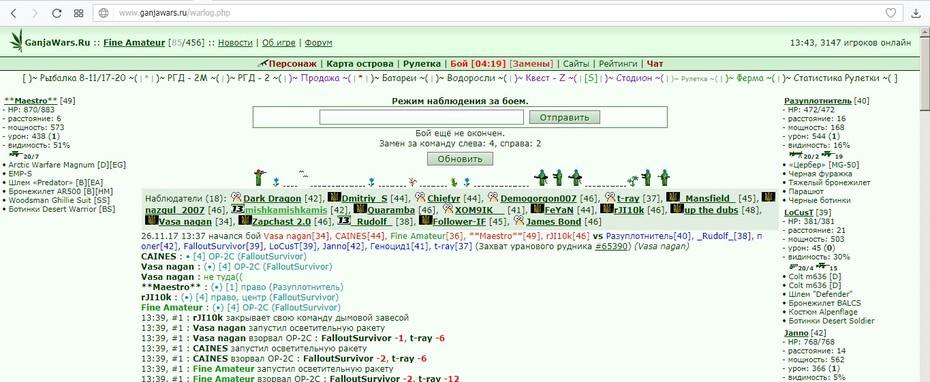Open the Стадион quick link

tap(634, 78)
